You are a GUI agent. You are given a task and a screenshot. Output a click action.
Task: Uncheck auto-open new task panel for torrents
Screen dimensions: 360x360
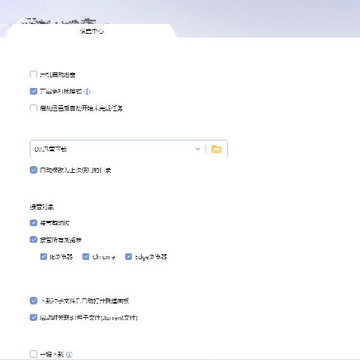33,301
